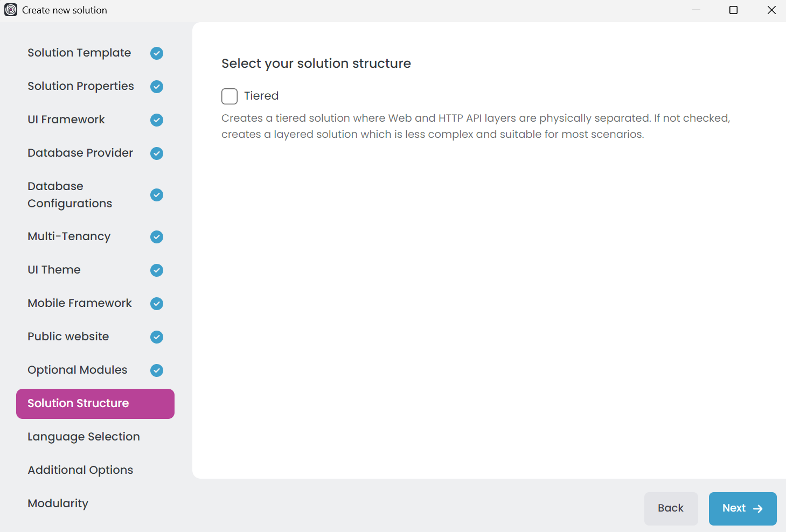Viewport: 786px width, 532px height.
Task: Open the Additional Options step
Action: tap(80, 470)
